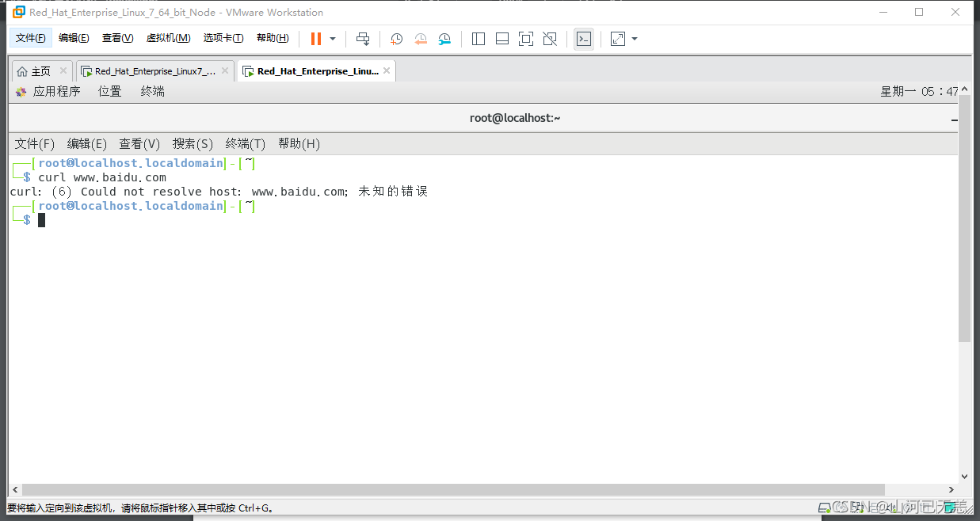
Task: Toggle the thumbnail bar view icon
Action: pyautogui.click(x=502, y=39)
